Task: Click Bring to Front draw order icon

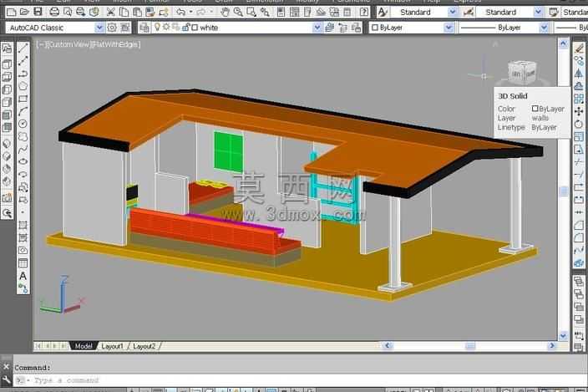Action: tap(579, 282)
